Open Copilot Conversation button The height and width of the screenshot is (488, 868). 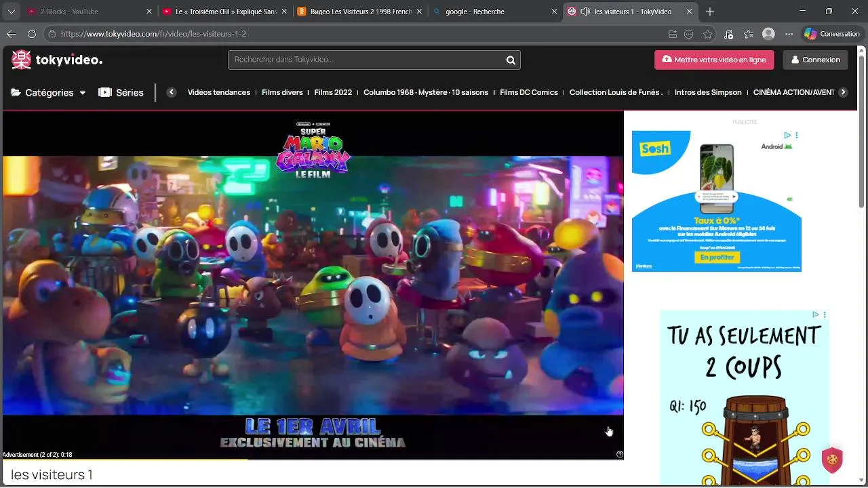tap(832, 34)
